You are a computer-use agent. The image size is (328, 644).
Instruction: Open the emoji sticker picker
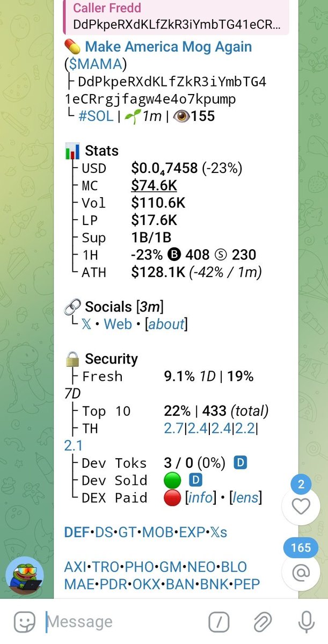coord(25,622)
